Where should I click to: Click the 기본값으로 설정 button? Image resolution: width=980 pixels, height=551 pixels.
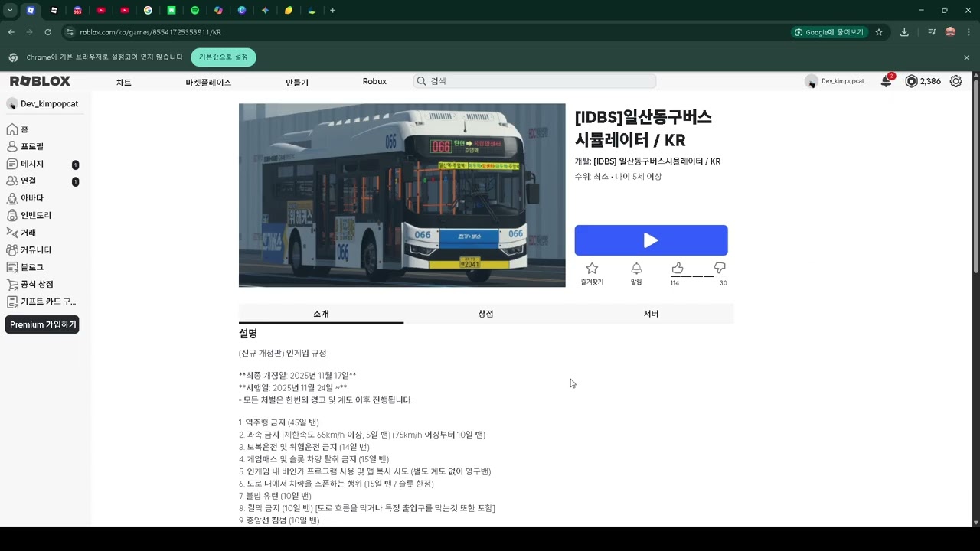224,57
